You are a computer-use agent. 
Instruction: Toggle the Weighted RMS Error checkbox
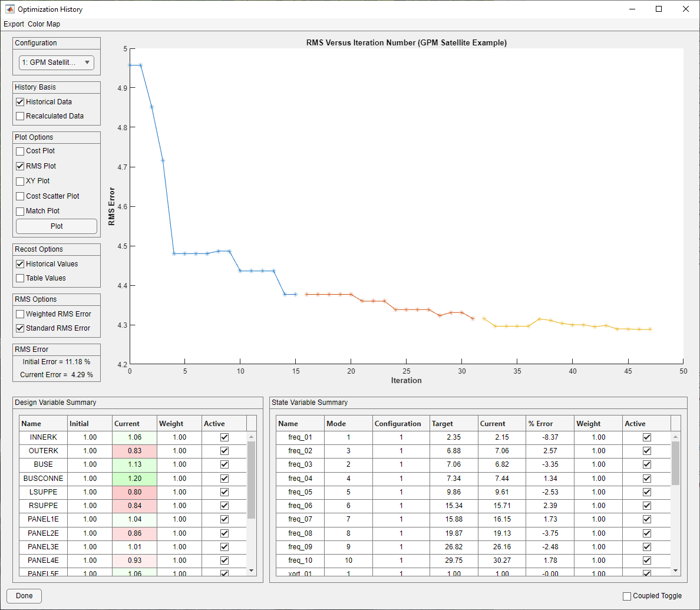click(x=20, y=314)
